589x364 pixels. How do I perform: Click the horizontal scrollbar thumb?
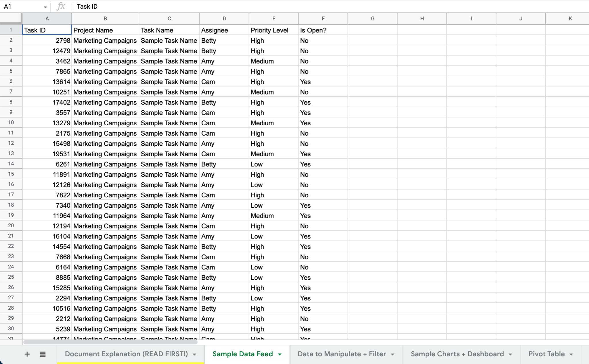[x=110, y=342]
